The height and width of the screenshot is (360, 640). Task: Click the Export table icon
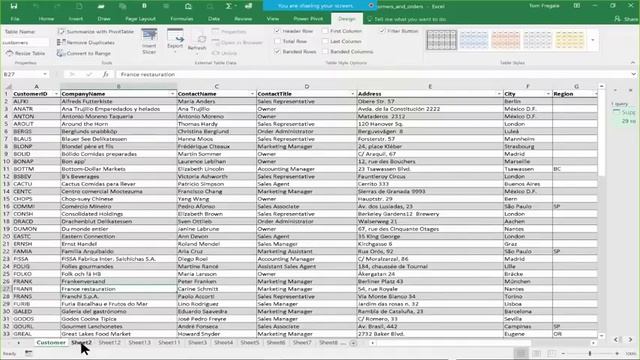tap(175, 36)
